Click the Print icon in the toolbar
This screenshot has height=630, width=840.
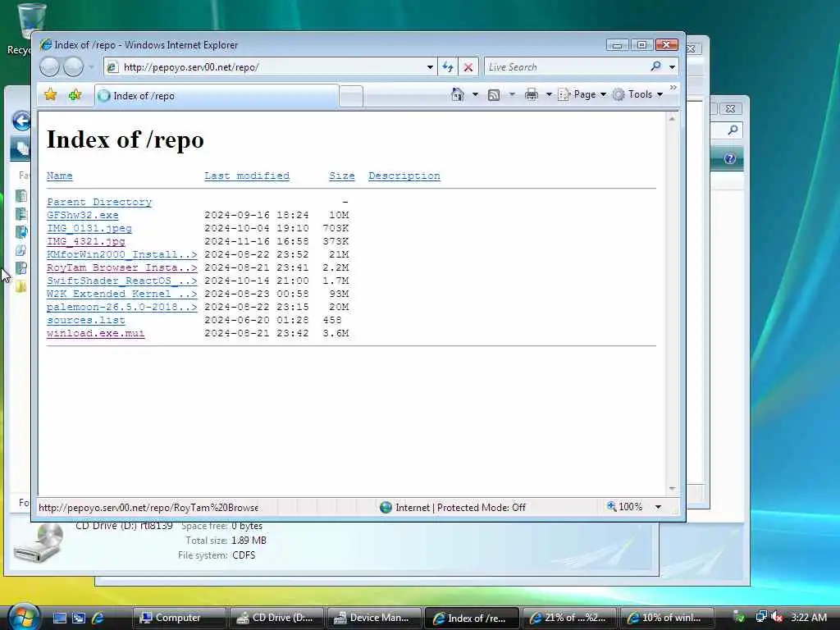532,95
